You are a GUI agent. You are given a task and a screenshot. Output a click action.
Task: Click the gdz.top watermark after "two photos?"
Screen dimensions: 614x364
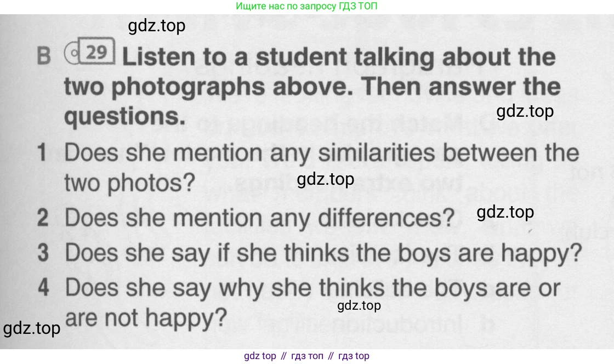(x=325, y=179)
